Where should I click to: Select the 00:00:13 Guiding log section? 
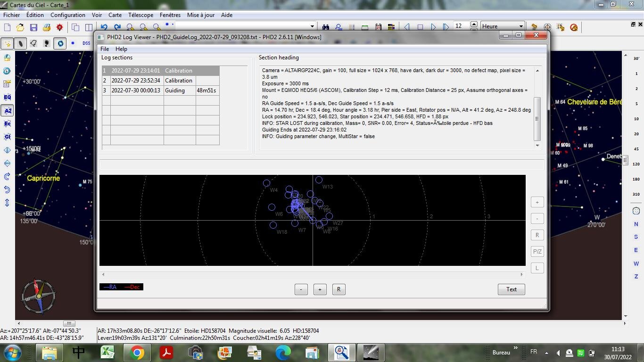click(161, 90)
